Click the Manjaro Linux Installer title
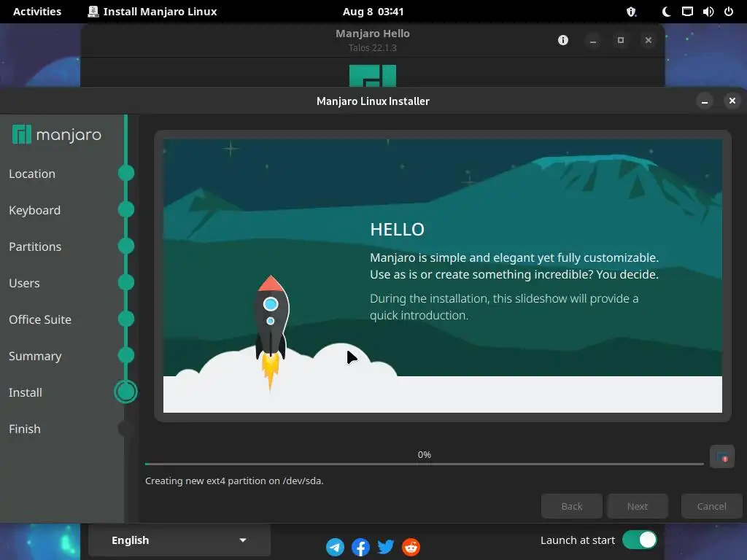This screenshot has width=747, height=560. (x=373, y=101)
